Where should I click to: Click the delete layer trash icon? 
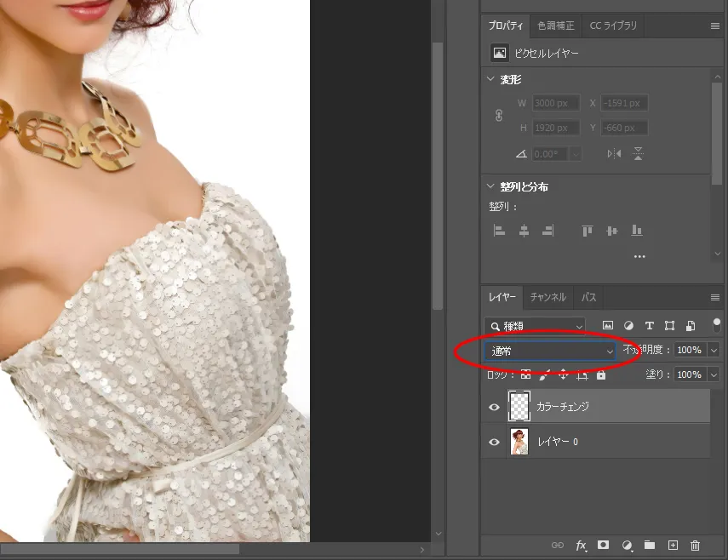tap(695, 546)
